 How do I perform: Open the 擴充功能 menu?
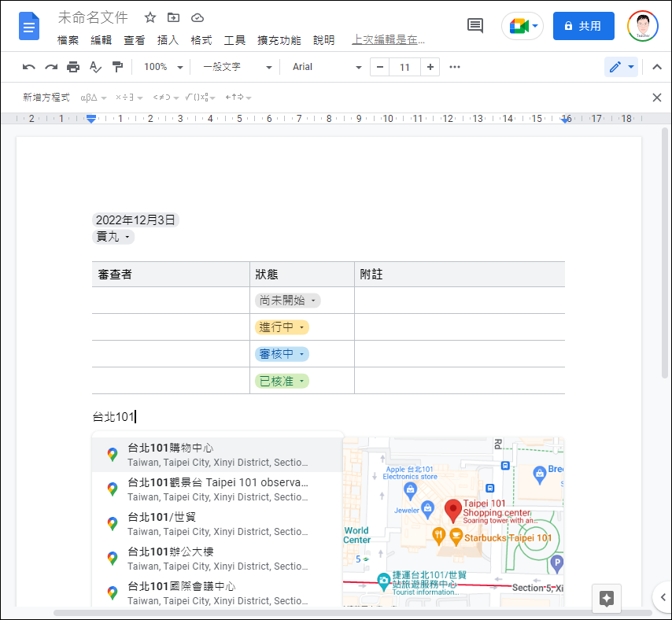[x=279, y=40]
